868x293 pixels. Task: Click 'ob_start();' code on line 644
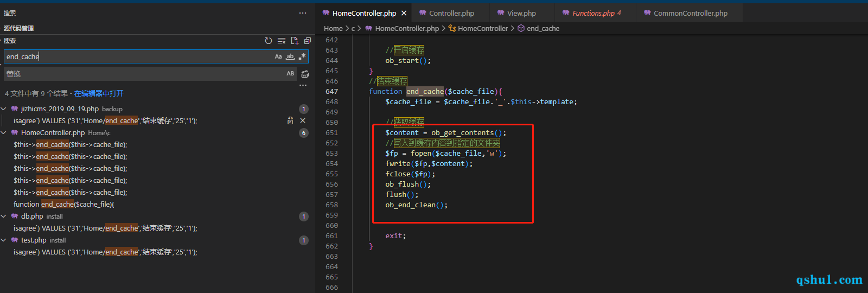point(408,60)
